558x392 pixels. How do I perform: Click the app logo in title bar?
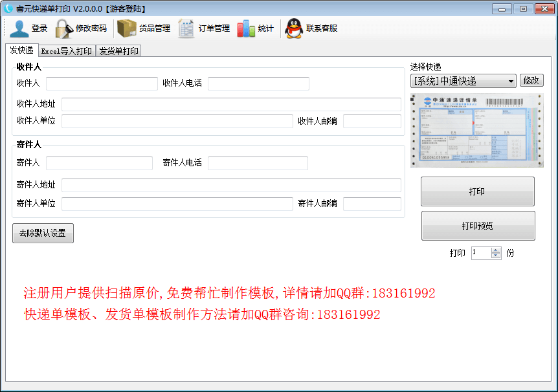[8, 8]
